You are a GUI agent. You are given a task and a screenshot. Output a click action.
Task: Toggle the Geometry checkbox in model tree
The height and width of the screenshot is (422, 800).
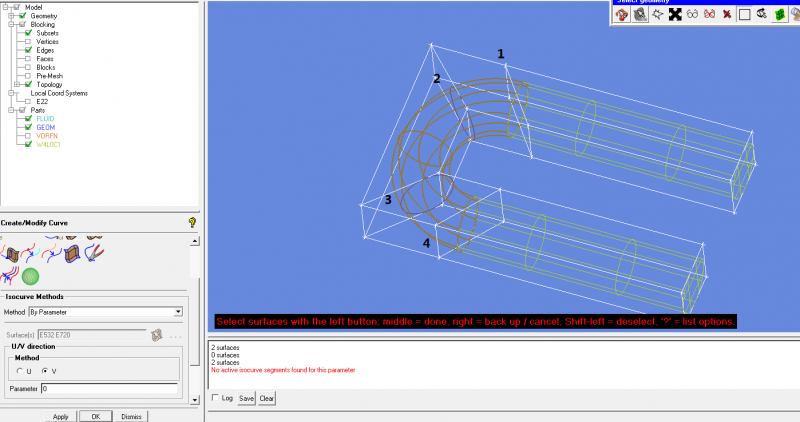tap(22, 16)
